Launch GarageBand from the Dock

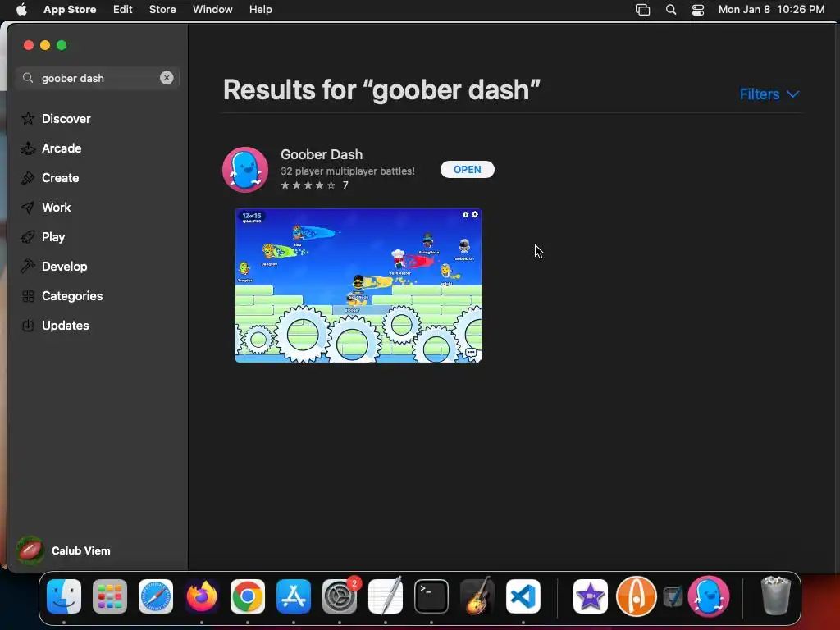477,596
